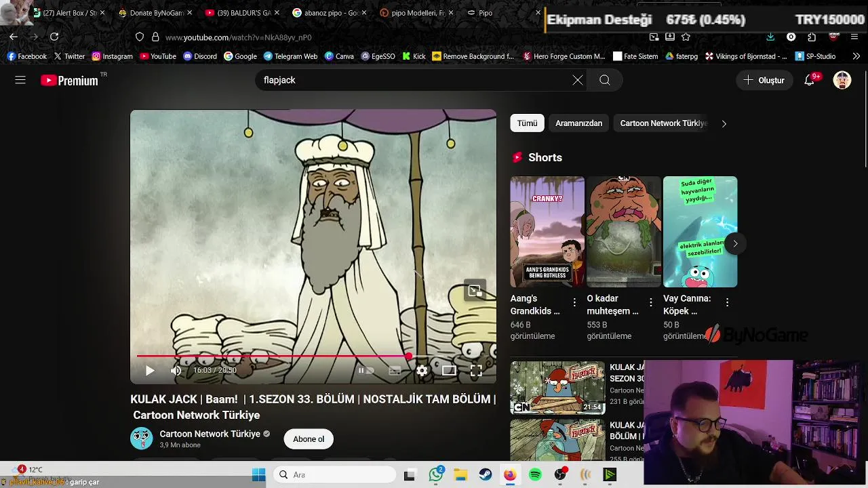Toggle the autoplay switch in player
868x488 pixels.
point(366,370)
